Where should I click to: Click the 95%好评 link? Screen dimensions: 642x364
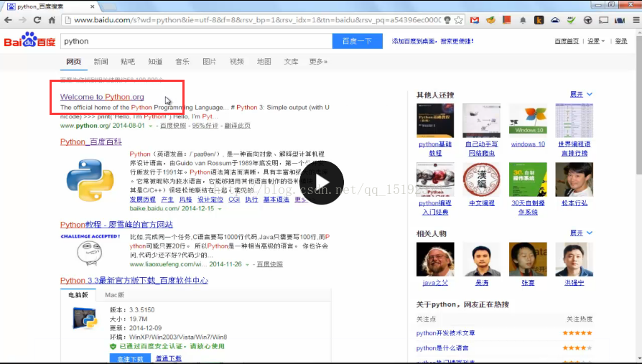(x=205, y=126)
